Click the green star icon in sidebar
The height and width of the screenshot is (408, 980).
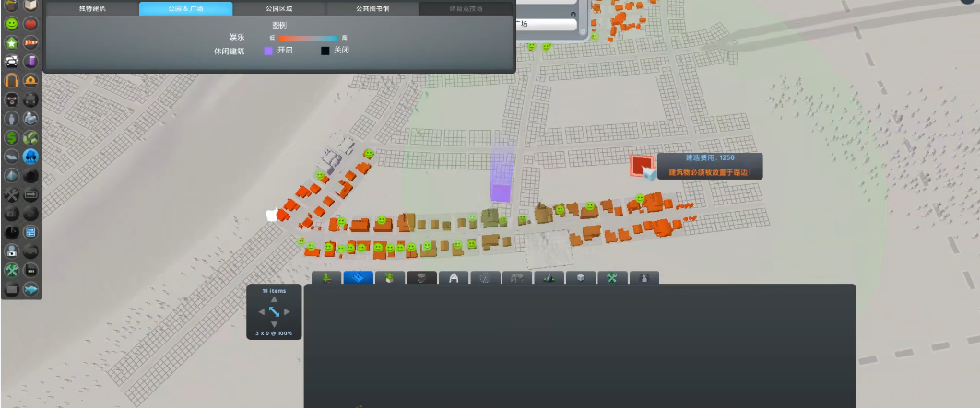pos(11,42)
